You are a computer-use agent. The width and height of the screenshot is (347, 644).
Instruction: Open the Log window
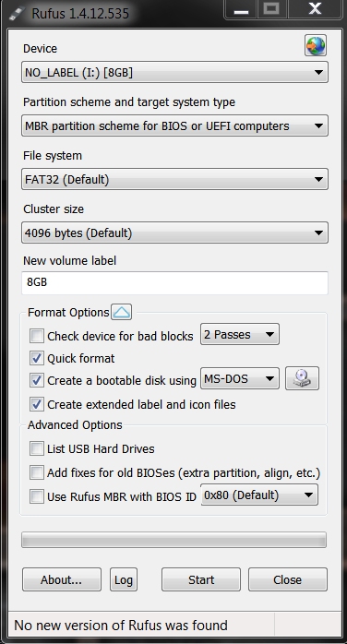[123, 579]
